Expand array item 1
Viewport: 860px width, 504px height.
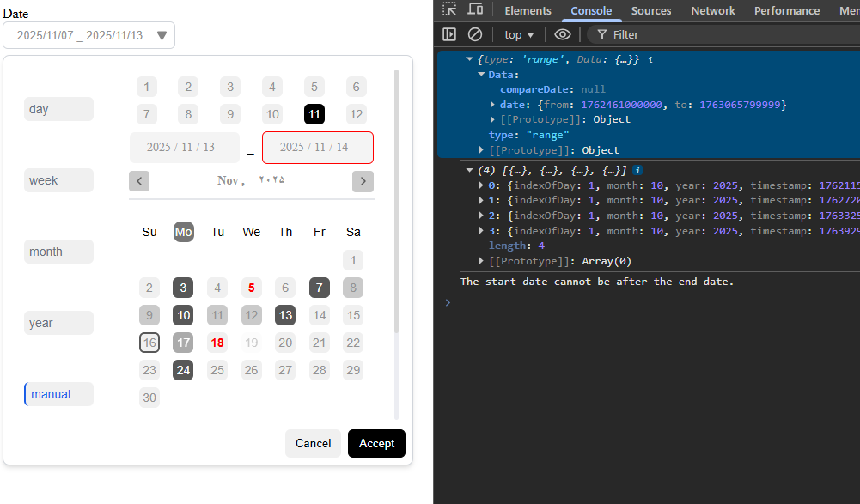[481, 200]
